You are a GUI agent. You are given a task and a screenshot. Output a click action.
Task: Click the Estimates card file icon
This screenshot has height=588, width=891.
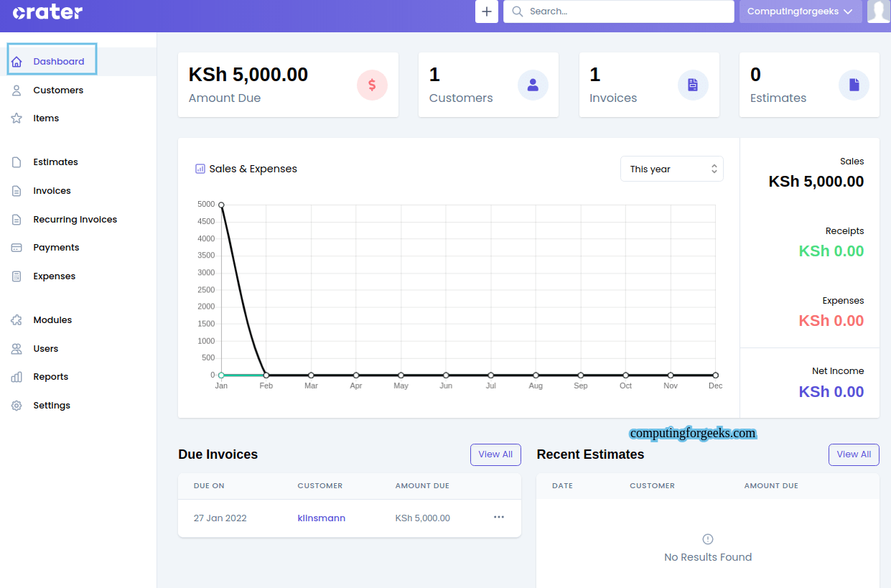point(854,85)
